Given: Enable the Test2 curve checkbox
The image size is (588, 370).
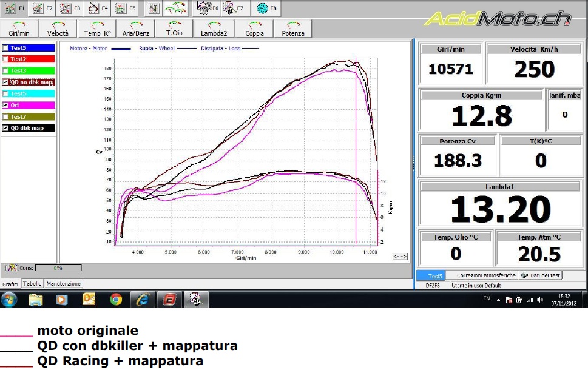Looking at the screenshot, I should coord(6,59).
